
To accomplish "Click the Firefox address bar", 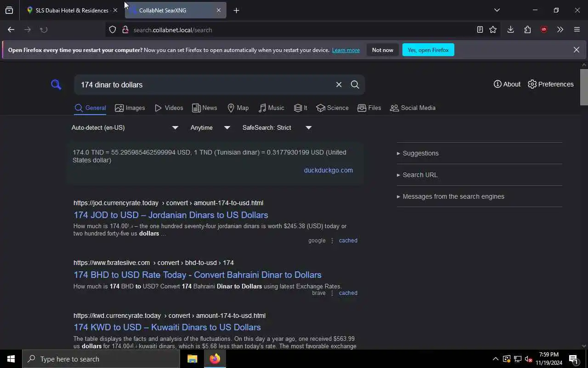I will (x=303, y=30).
